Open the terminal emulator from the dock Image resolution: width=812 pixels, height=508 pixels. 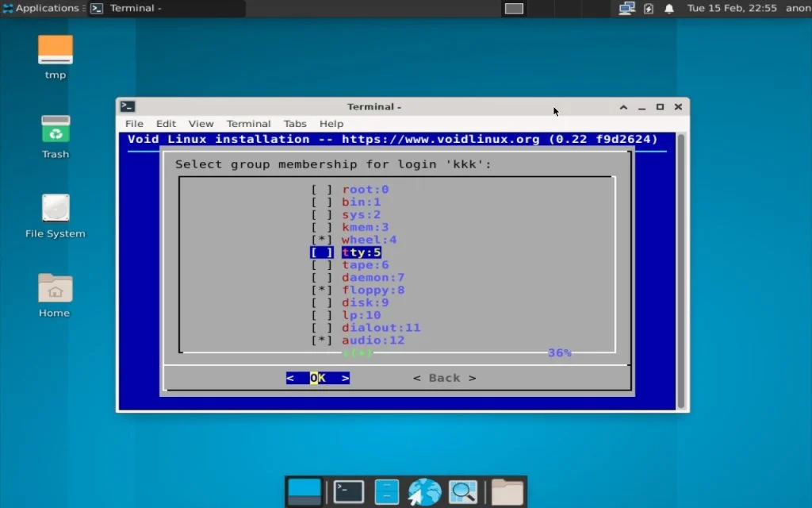pos(347,491)
